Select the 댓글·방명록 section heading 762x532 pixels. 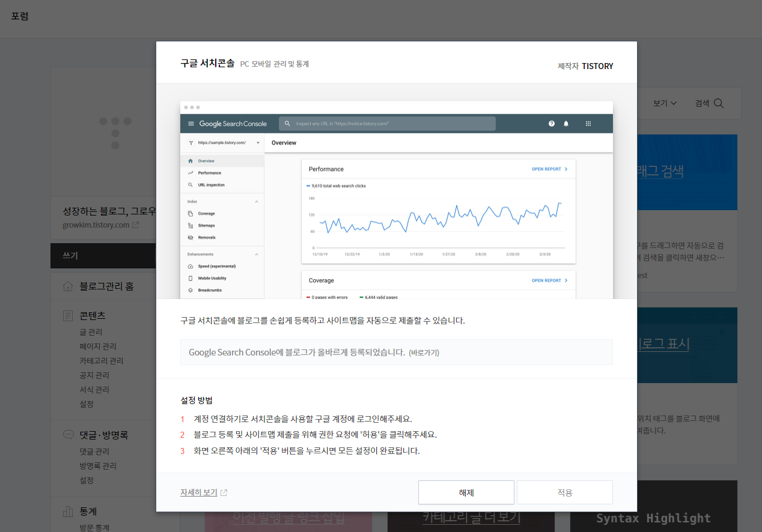pyautogui.click(x=104, y=435)
